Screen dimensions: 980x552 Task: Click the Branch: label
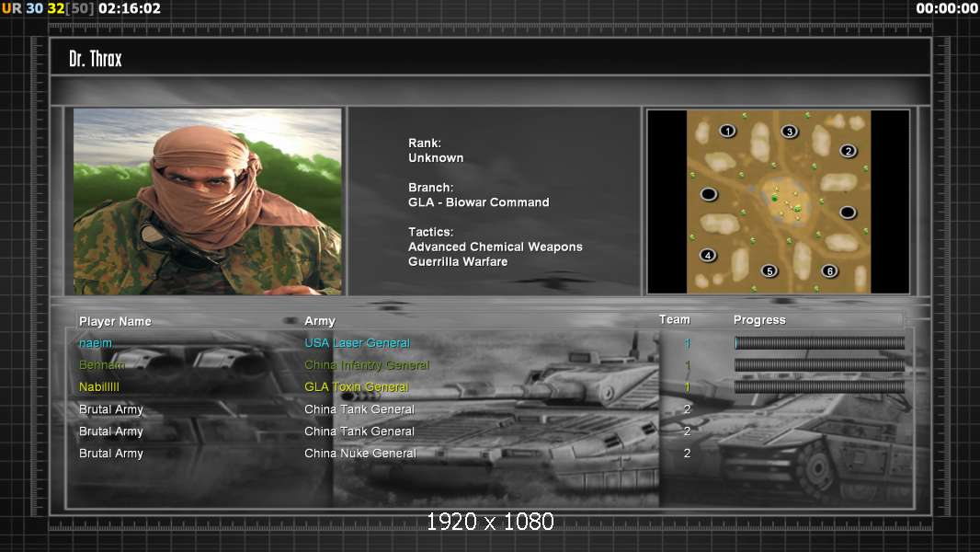(430, 188)
